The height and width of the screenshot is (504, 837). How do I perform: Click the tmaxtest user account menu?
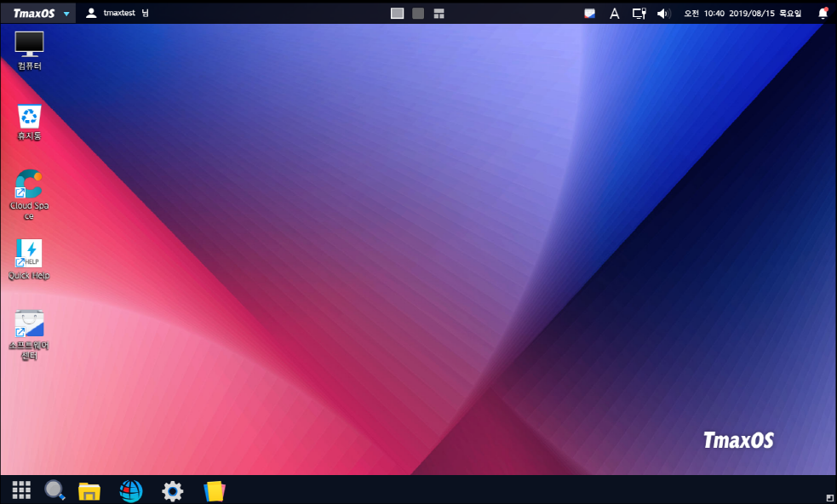[117, 13]
